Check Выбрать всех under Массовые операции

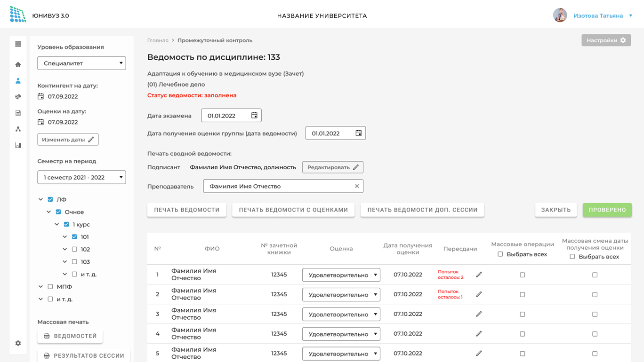click(500, 254)
